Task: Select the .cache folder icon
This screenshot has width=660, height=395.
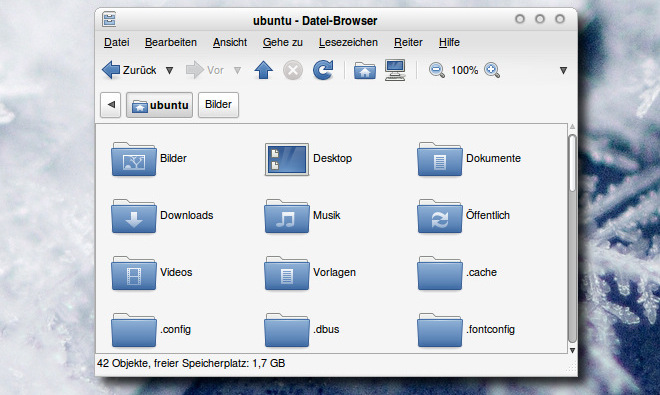Action: tap(440, 273)
